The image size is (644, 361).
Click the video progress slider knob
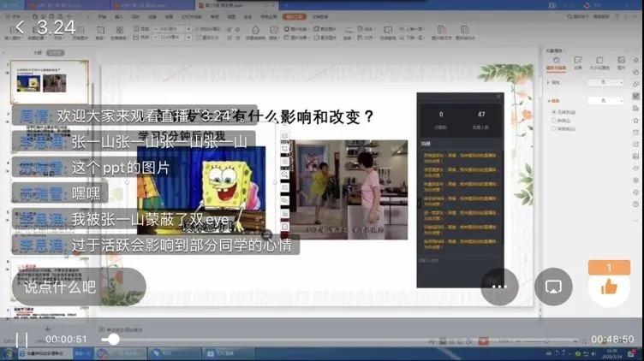pos(113,339)
